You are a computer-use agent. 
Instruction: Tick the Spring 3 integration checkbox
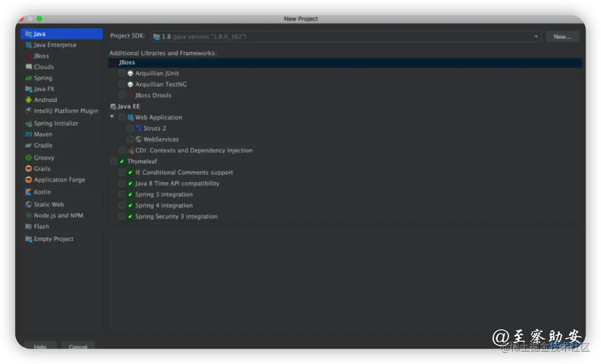[x=122, y=195]
